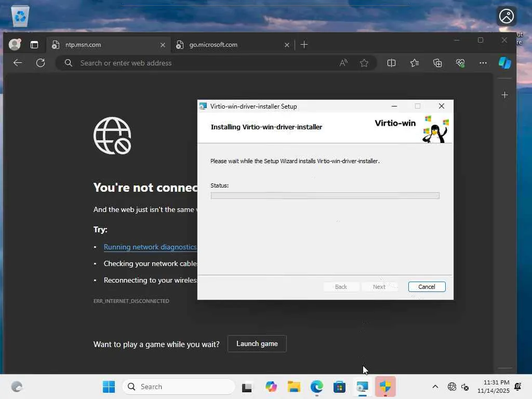Image resolution: width=532 pixels, height=399 pixels.
Task: Refresh the Edge page
Action: click(41, 63)
